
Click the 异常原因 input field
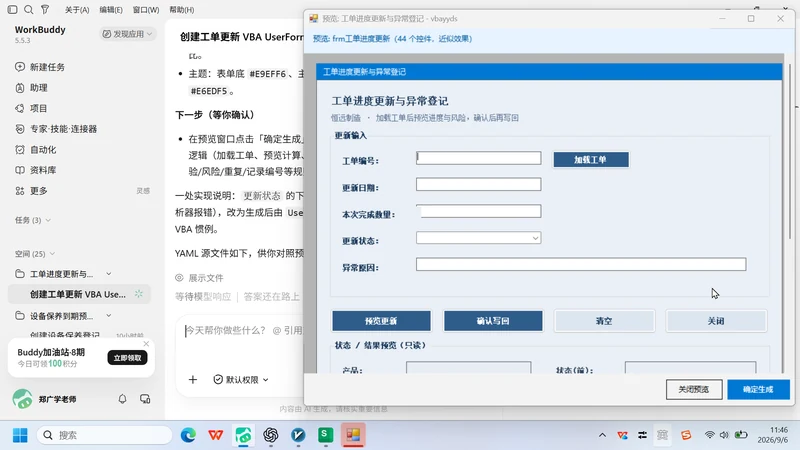click(581, 264)
